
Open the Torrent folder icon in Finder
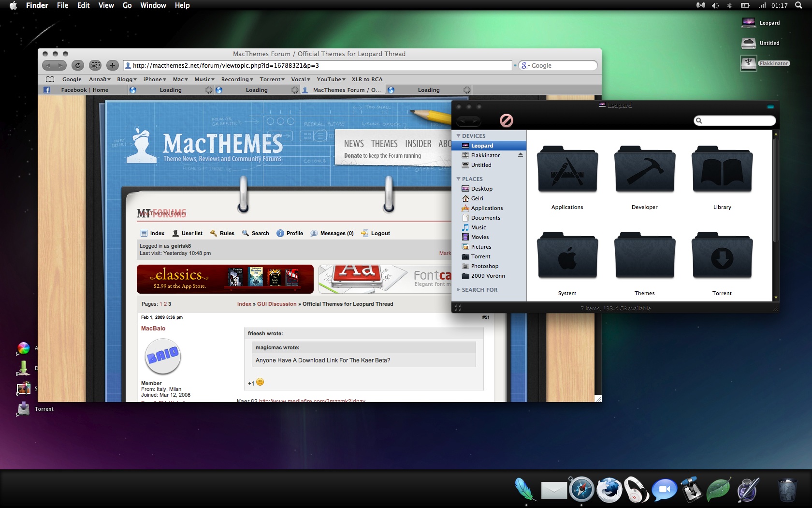[722, 255]
